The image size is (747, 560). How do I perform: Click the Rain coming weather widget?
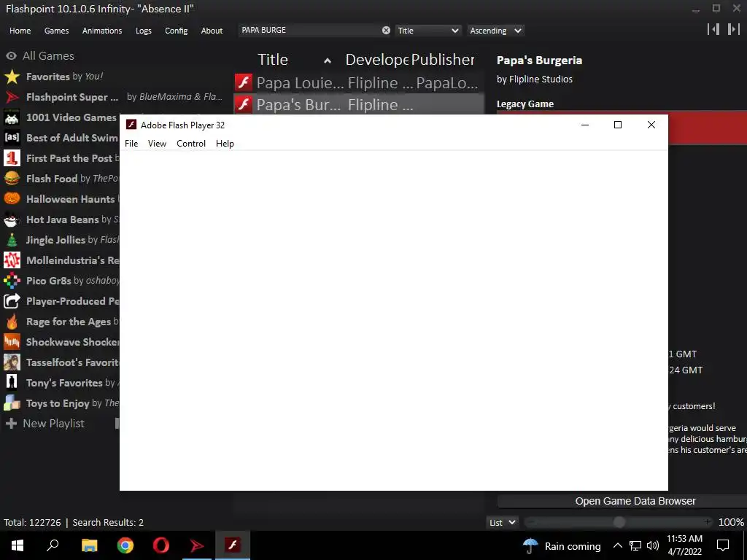click(x=561, y=545)
